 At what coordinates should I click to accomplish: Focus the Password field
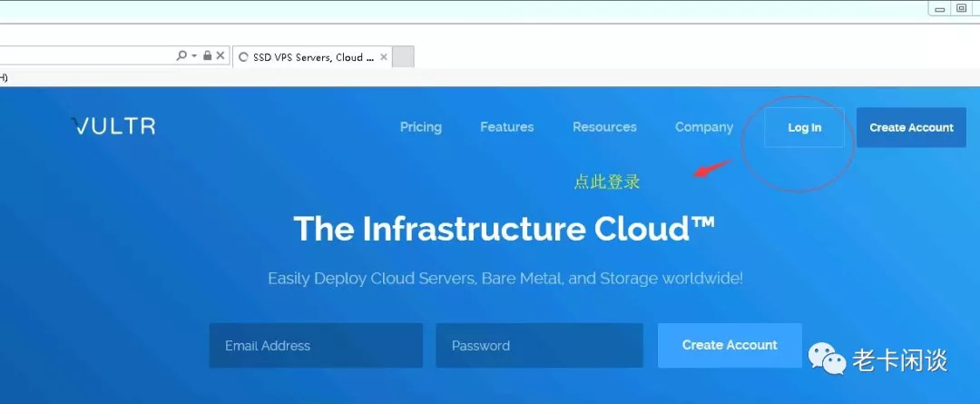[539, 345]
